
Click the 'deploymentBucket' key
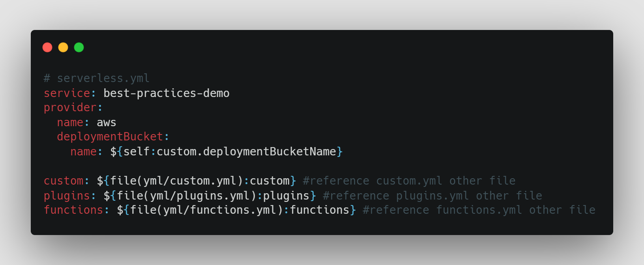click(110, 137)
